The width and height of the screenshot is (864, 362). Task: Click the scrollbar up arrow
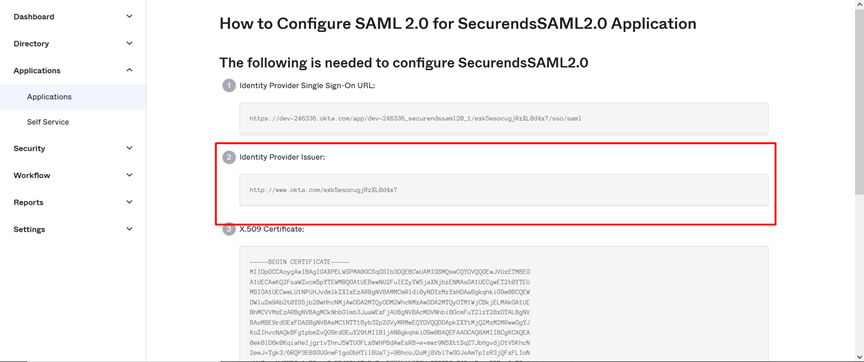tap(859, 5)
